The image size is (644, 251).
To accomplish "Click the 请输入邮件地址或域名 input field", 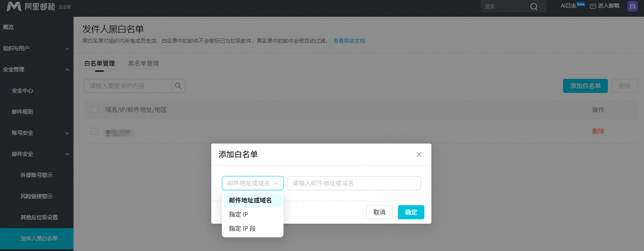I will [354, 183].
